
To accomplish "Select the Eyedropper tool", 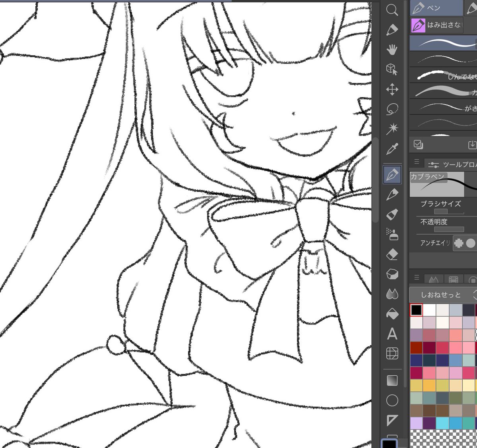I will [x=392, y=149].
